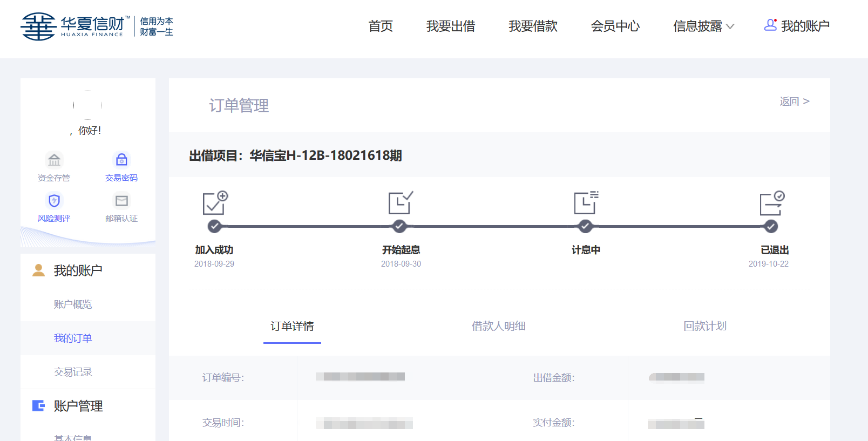Click the user icon beside 我的账户 in header
Viewport: 868px width, 441px height.
point(770,25)
